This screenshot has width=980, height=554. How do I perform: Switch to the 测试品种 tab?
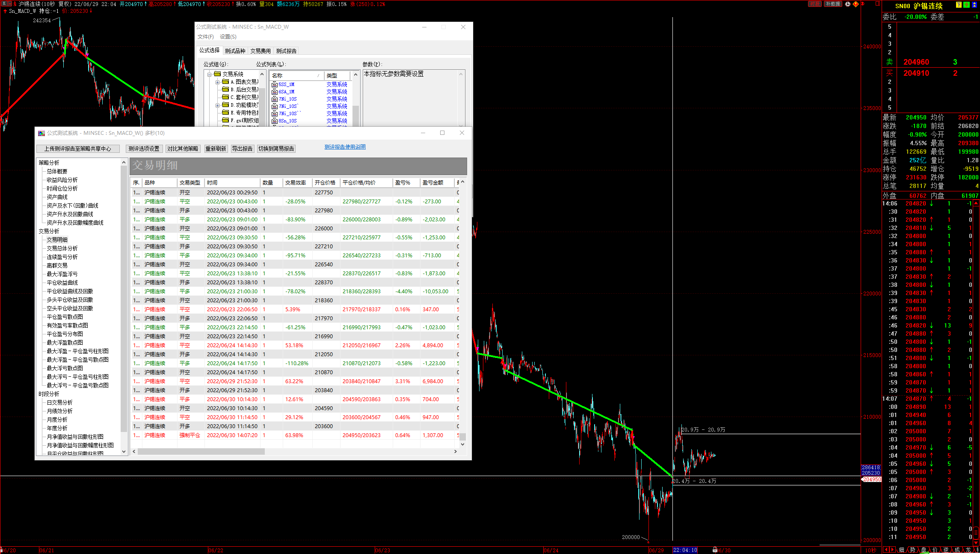pos(235,51)
